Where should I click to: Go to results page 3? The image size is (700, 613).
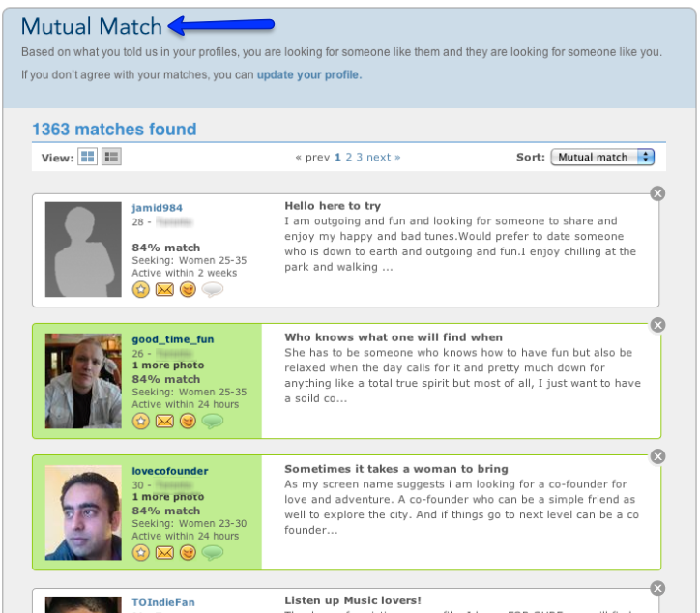click(360, 158)
